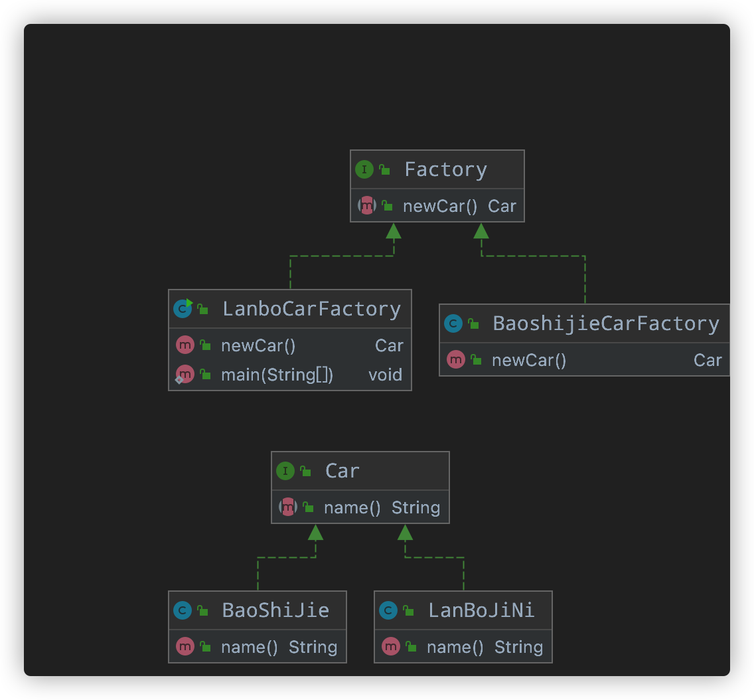
Task: Click the main(String[]) method row
Action: [277, 375]
